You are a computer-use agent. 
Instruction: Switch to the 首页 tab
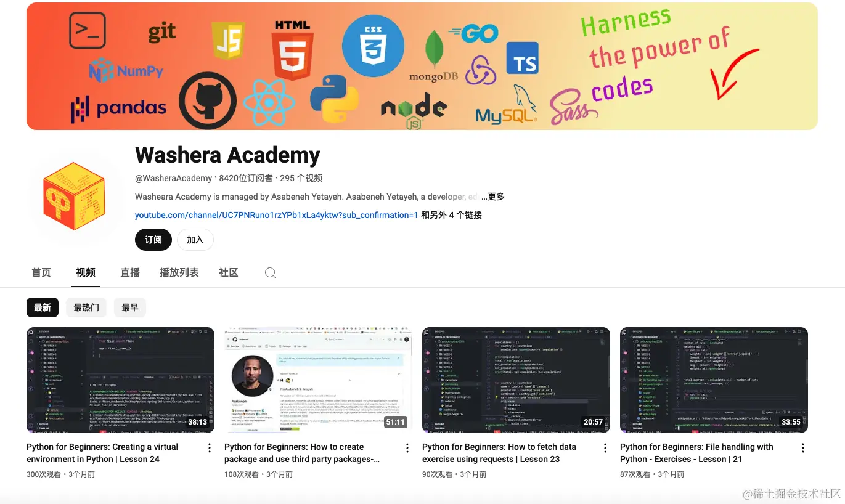[x=41, y=272]
